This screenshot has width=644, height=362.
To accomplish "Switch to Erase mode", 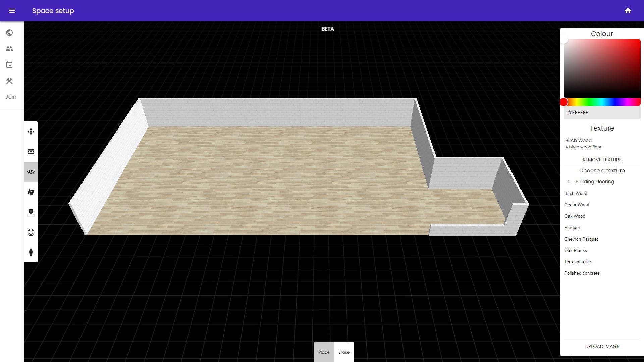I will 344,352.
